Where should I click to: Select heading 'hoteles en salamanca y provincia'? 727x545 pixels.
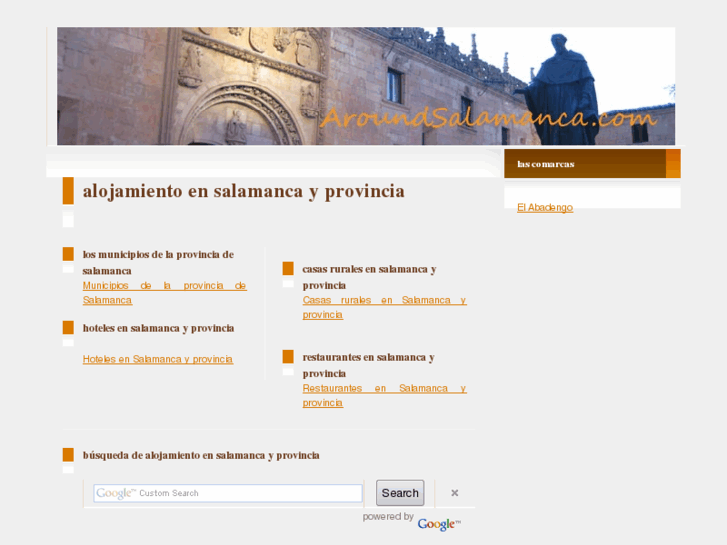159,328
